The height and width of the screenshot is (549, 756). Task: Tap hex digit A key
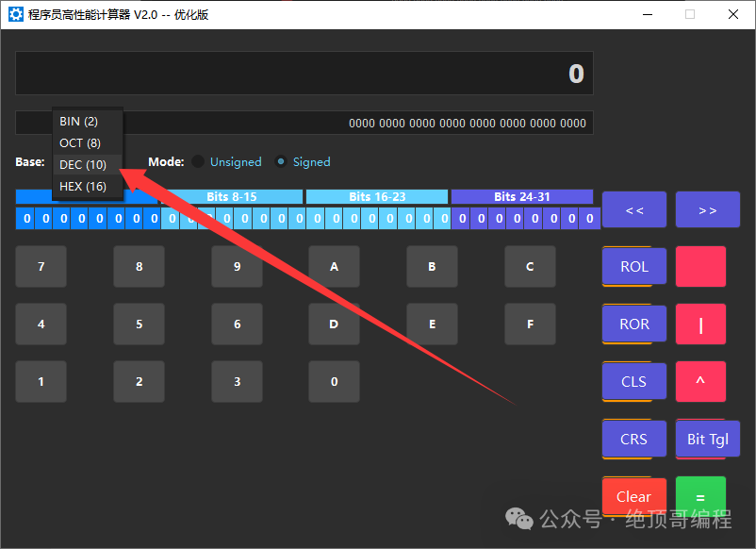[x=334, y=266]
